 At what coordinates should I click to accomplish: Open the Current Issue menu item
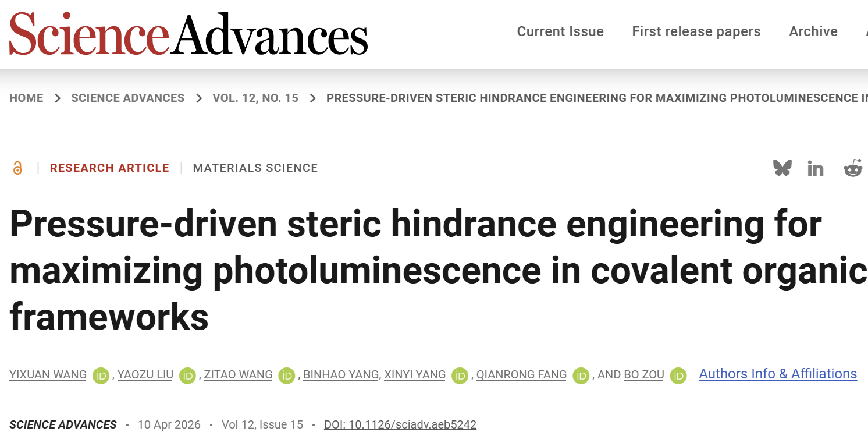(x=560, y=31)
